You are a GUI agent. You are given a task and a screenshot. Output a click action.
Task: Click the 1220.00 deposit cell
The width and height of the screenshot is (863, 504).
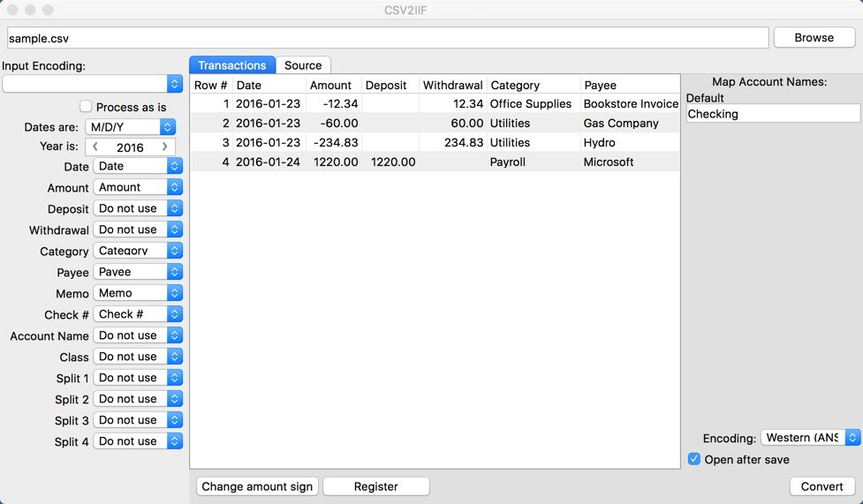pyautogui.click(x=390, y=162)
